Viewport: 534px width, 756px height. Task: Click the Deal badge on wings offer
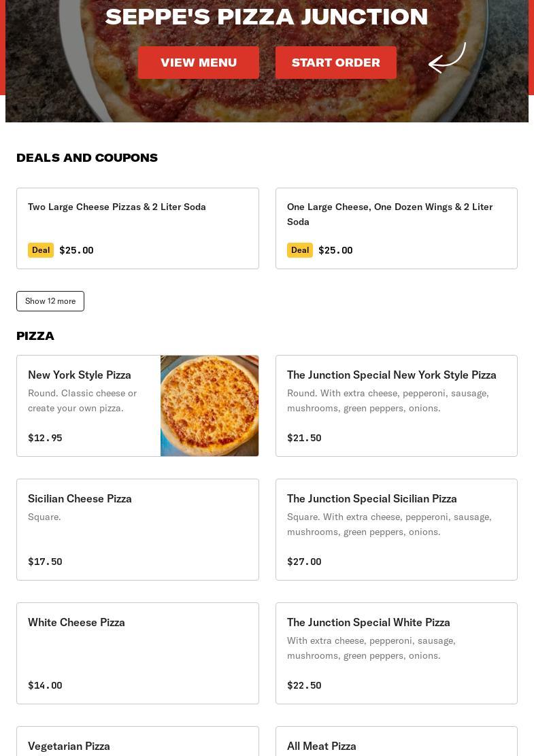click(x=299, y=250)
